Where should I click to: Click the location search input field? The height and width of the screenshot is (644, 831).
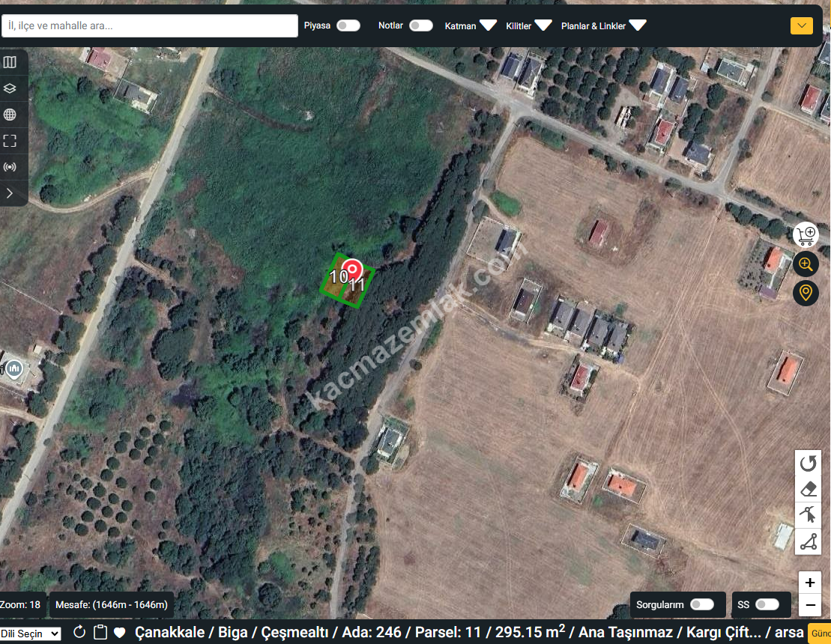click(x=150, y=25)
